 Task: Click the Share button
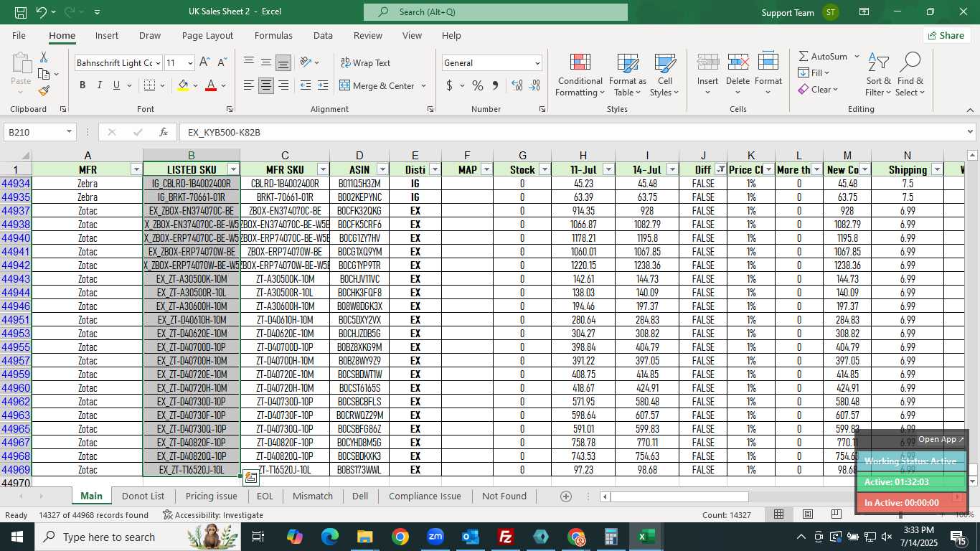[x=946, y=35]
